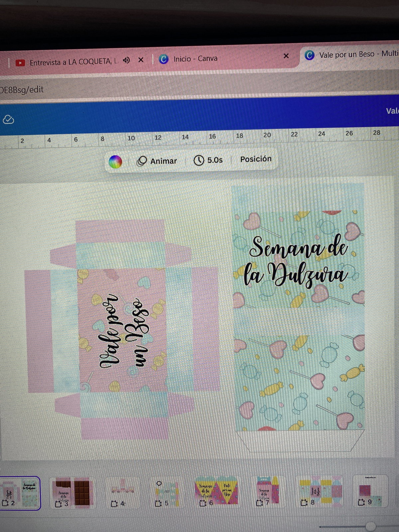Close the Entrevista a LA COQUETA tab
399x532 pixels.
click(x=141, y=60)
